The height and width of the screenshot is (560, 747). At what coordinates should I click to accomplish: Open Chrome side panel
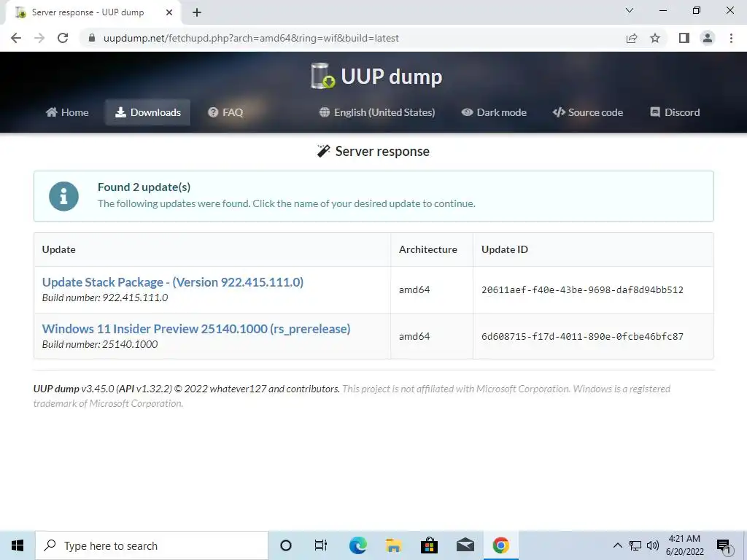point(684,38)
